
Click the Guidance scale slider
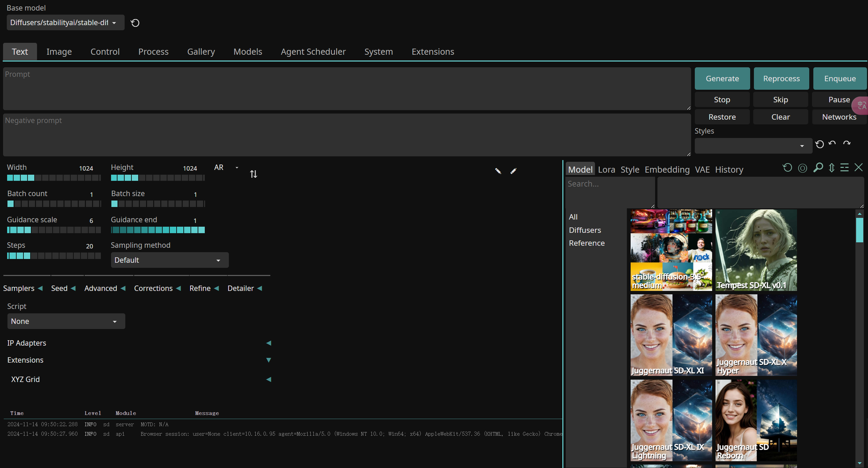click(54, 230)
